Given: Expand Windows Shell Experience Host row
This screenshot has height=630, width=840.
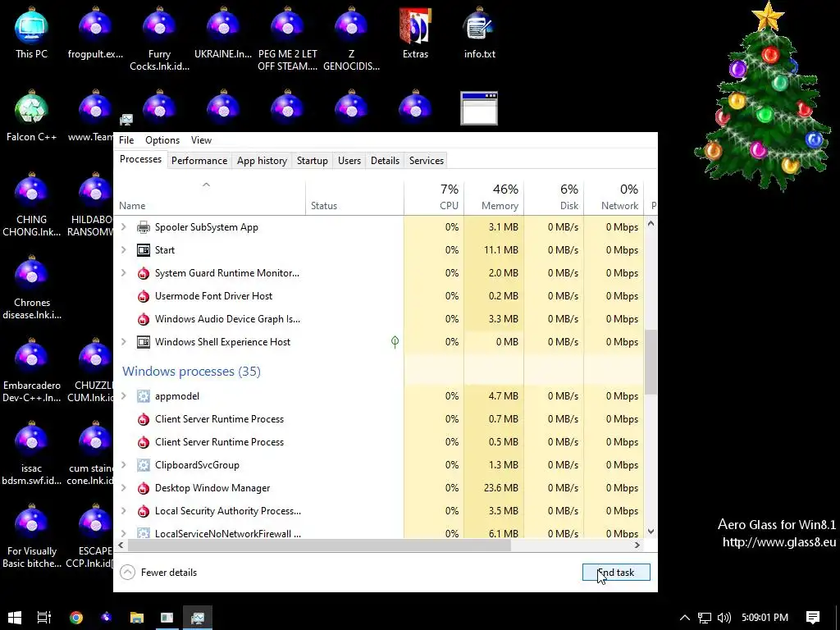Looking at the screenshot, I should coord(124,342).
